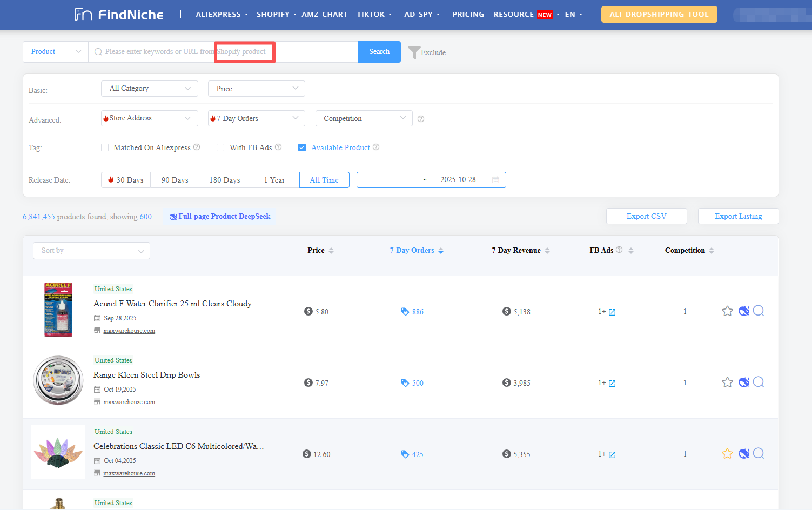Open the Sort by dropdown
The image size is (812, 510).
click(91, 251)
